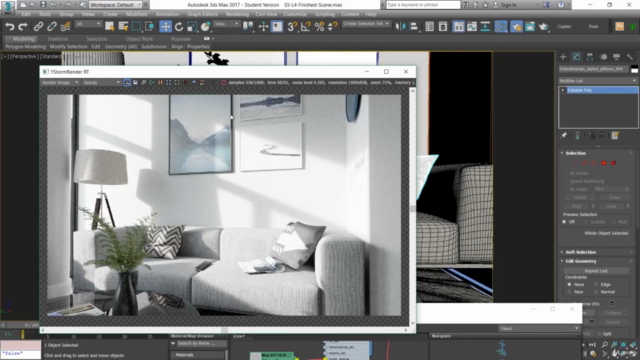This screenshot has height=360, width=640.
Task: Open the View coordinate system dropdown
Action: pos(227,24)
